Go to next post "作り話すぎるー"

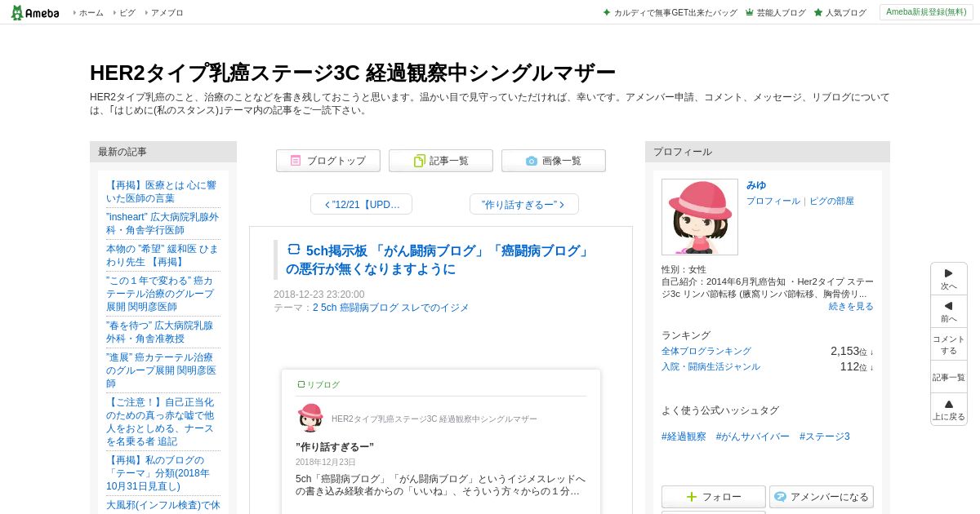point(524,204)
